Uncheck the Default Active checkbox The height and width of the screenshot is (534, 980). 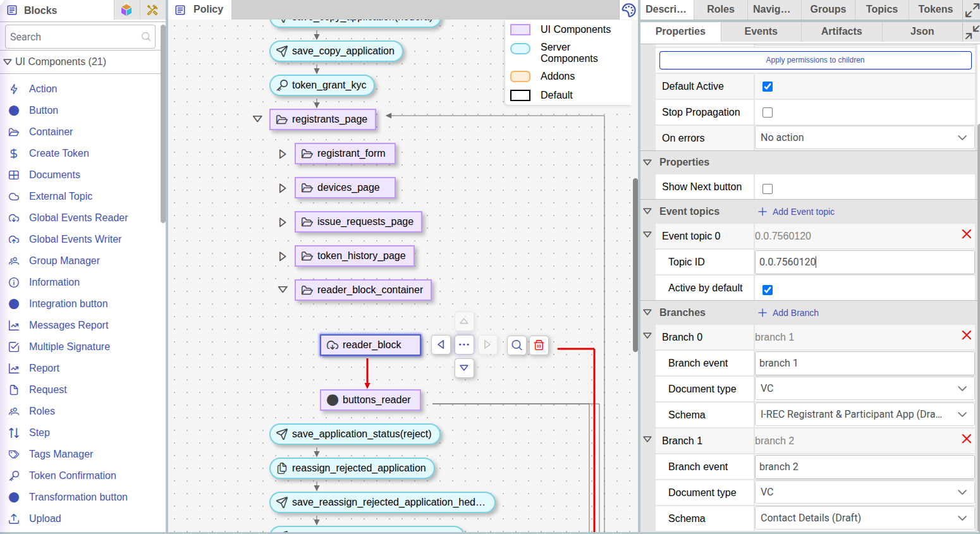tap(768, 87)
